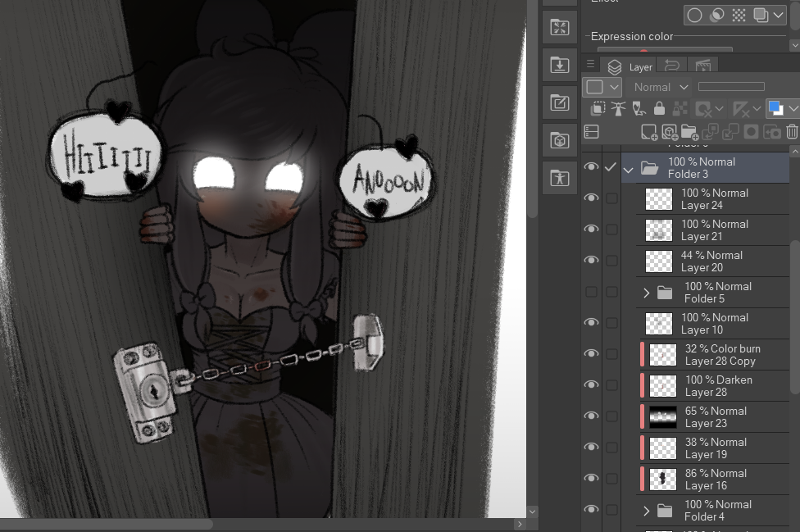The image size is (800, 532).
Task: Click the edit pencil sidebar icon
Action: 560,103
